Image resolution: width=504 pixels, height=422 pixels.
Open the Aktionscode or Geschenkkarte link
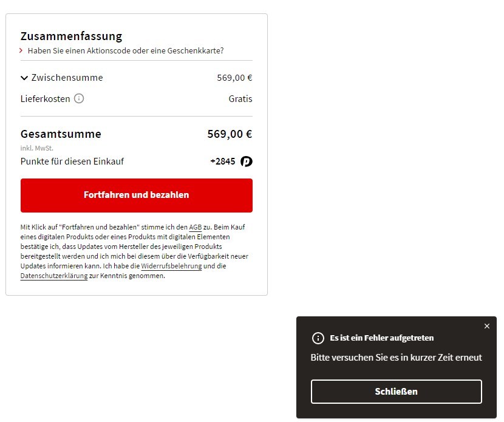coord(126,50)
